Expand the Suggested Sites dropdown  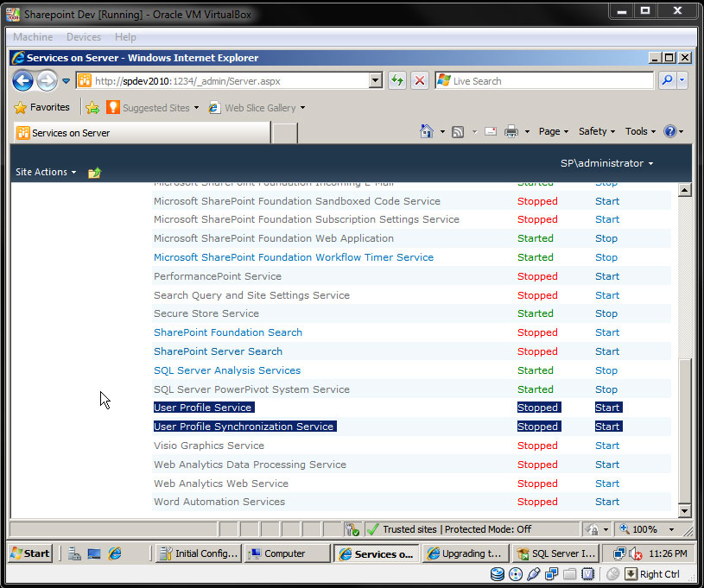click(196, 108)
